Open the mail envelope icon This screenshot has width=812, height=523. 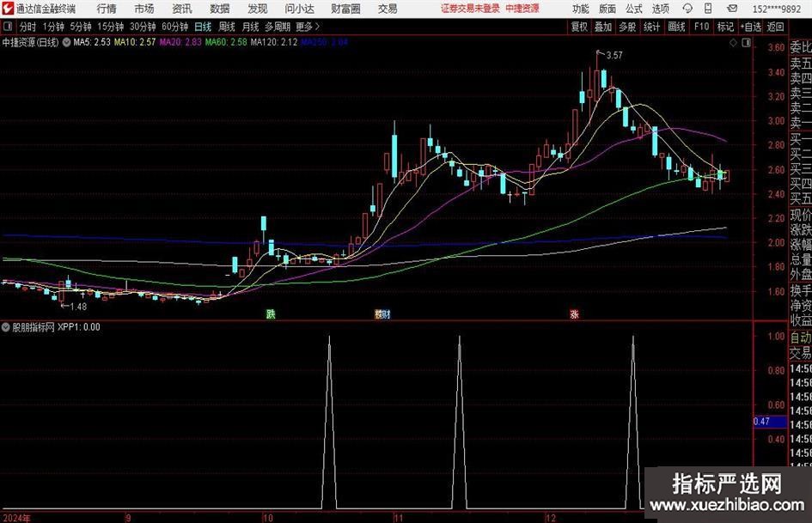(x=732, y=9)
